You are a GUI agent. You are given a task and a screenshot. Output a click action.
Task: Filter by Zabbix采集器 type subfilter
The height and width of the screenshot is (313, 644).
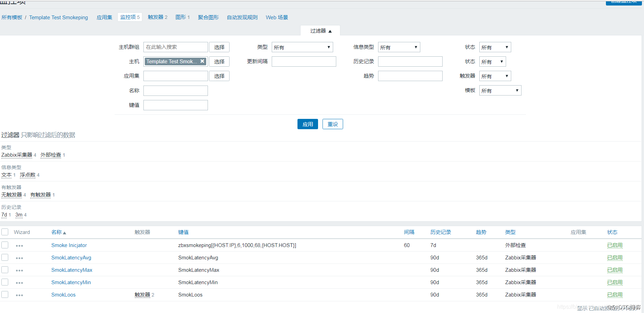click(16, 155)
